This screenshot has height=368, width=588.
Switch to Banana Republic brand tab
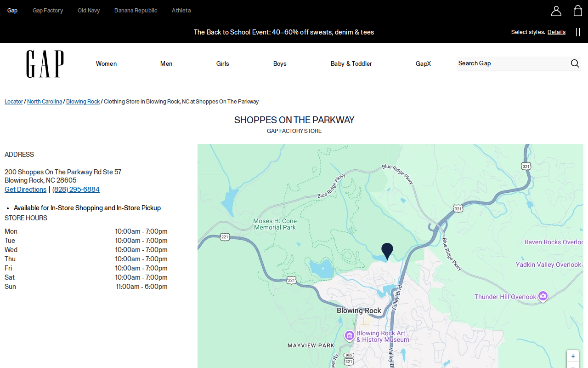136,11
